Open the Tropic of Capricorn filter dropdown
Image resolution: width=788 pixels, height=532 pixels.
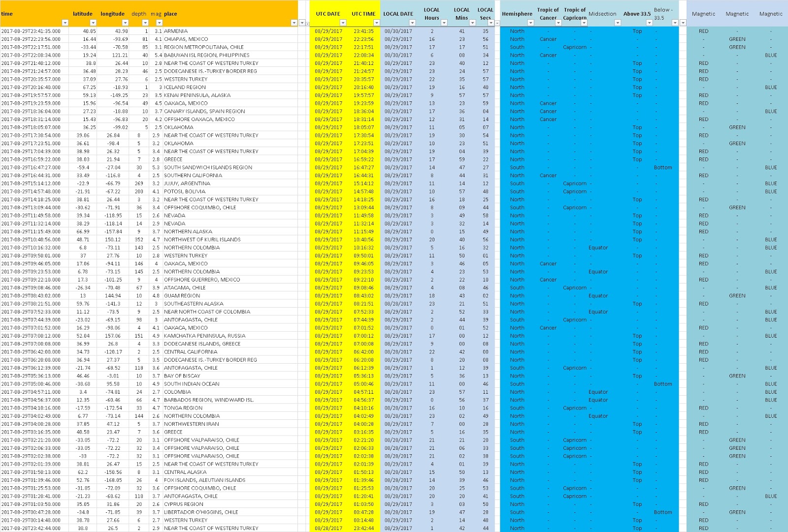pos(584,23)
